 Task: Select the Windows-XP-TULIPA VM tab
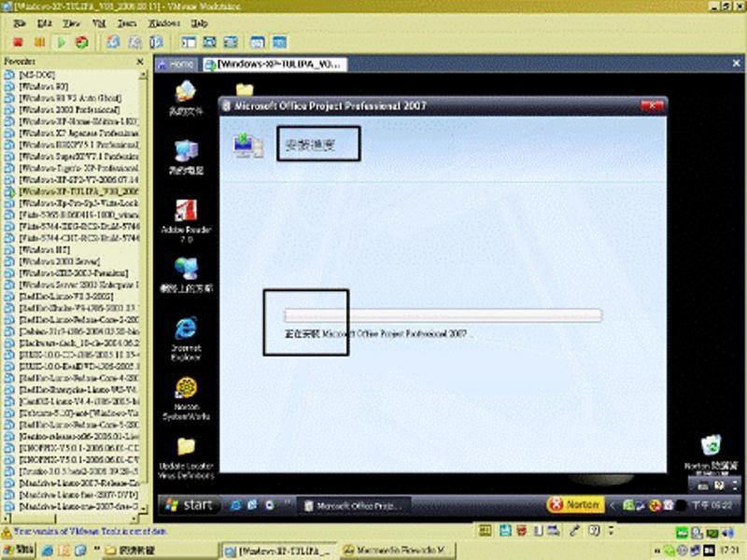pos(274,63)
